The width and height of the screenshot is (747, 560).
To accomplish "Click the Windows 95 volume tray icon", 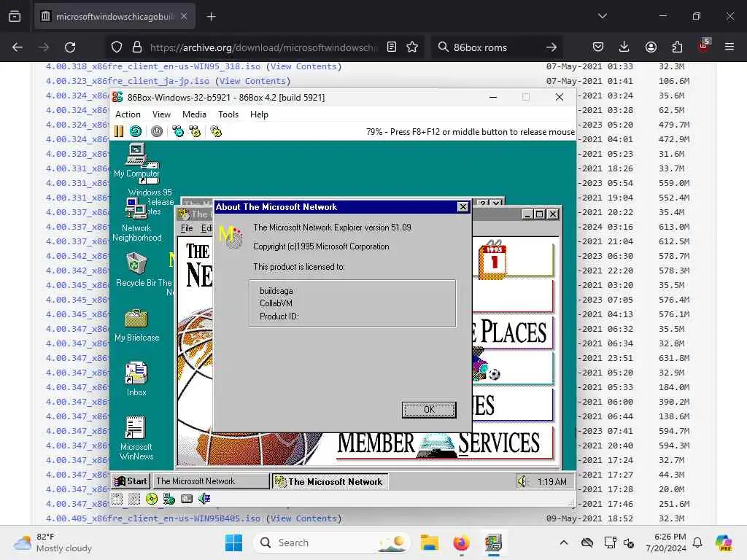I will (x=522, y=481).
